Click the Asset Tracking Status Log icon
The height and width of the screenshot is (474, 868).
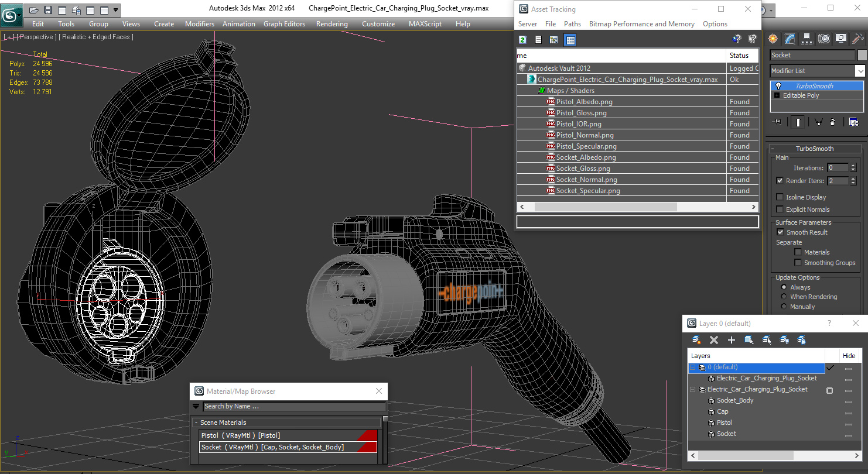click(538, 40)
